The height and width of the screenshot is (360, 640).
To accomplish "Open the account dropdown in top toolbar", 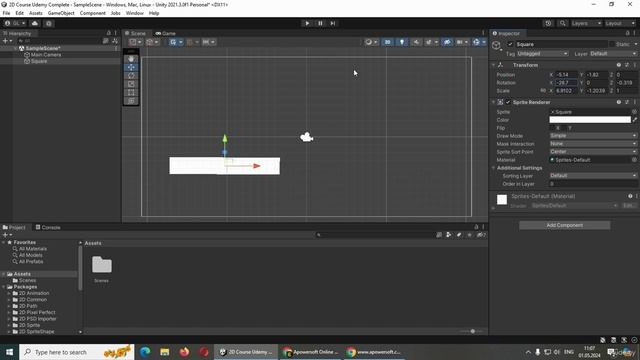I will point(14,23).
